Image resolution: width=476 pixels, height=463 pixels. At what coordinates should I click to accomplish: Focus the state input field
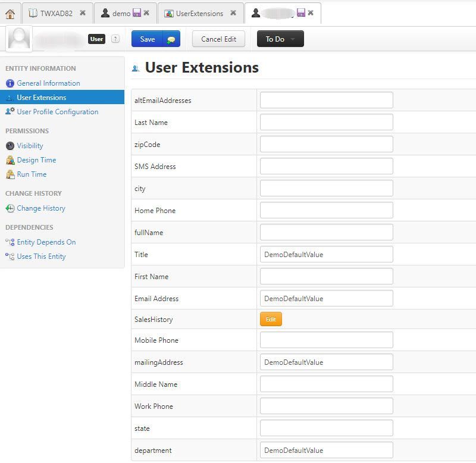pyautogui.click(x=326, y=428)
